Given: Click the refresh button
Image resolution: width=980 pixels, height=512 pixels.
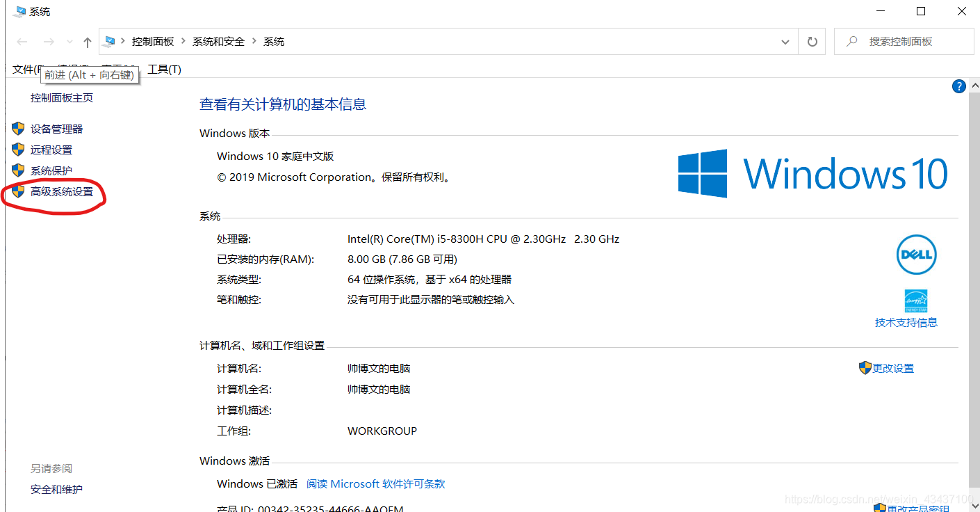Looking at the screenshot, I should 812,42.
